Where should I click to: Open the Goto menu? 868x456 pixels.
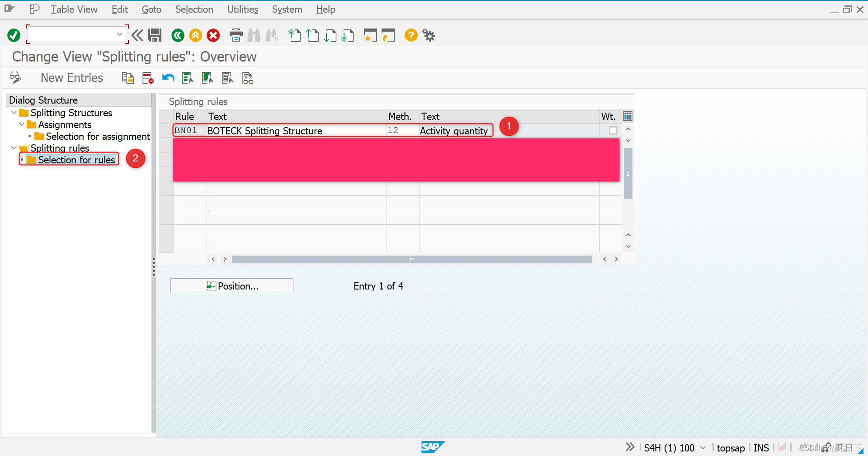(x=151, y=9)
